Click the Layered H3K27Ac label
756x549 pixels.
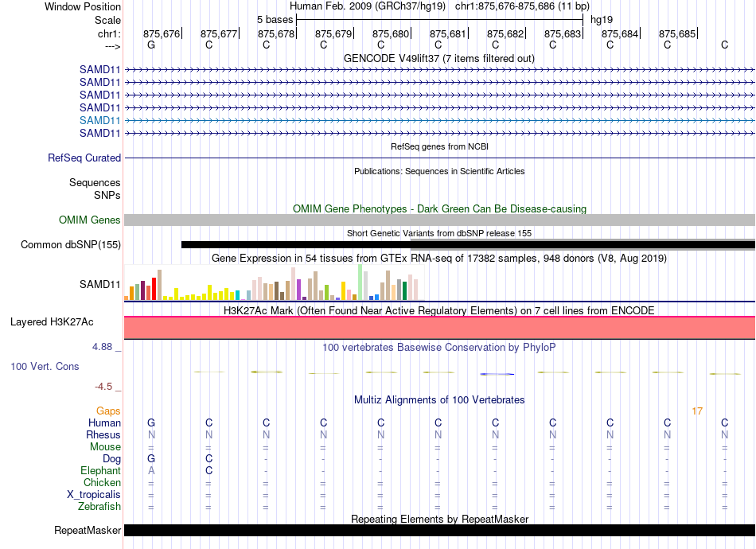[52, 322]
